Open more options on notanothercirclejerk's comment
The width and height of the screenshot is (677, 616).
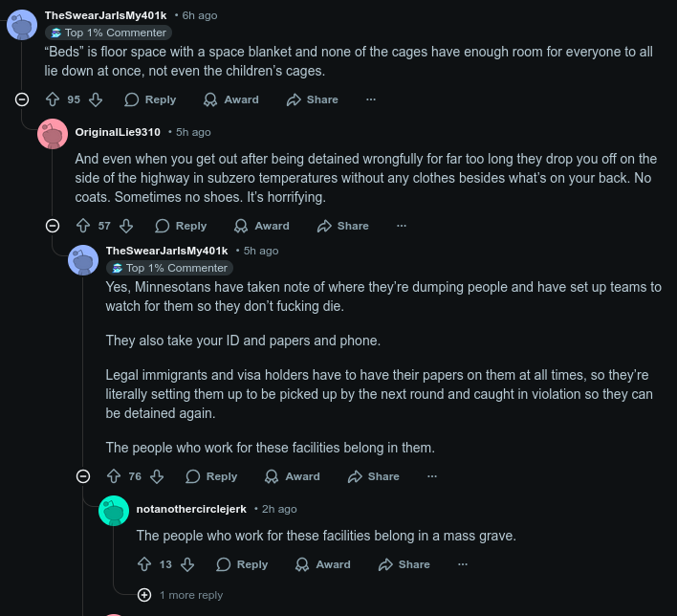coord(463,564)
